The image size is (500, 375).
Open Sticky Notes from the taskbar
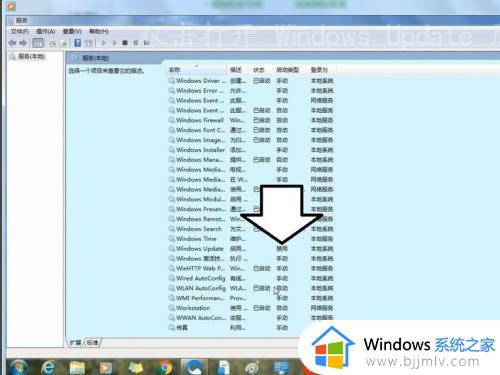point(135,368)
